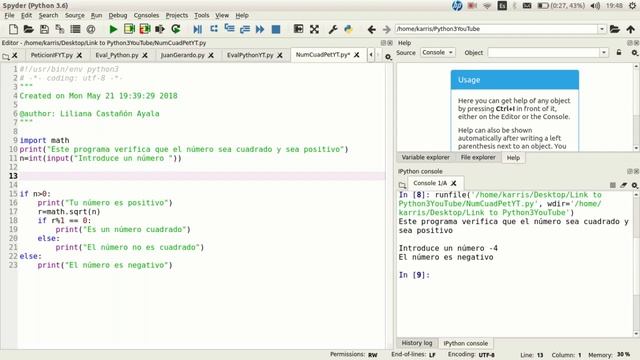The height and width of the screenshot is (360, 640).
Task: Open the Run menu
Action: coord(96,15)
